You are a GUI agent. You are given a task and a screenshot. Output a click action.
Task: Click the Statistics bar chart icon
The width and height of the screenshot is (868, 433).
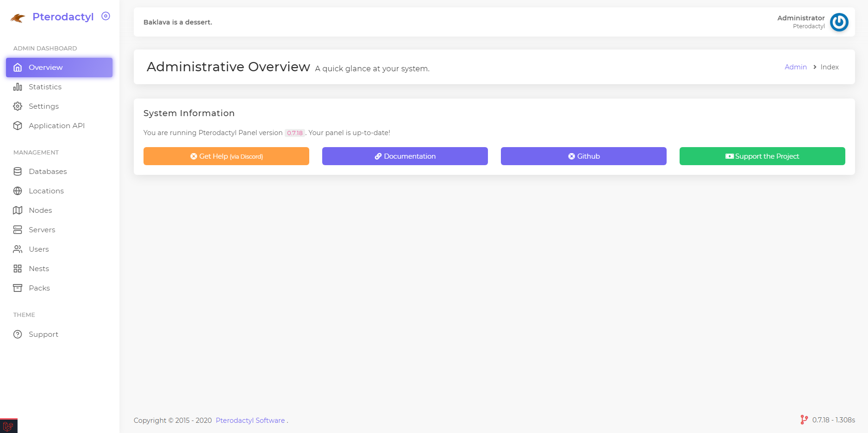coord(18,87)
